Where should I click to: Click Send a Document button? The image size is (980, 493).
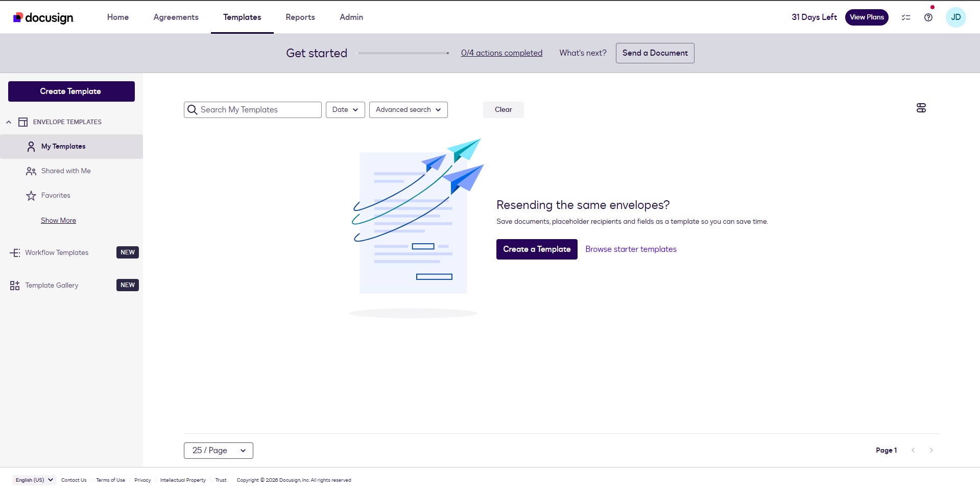(x=655, y=53)
